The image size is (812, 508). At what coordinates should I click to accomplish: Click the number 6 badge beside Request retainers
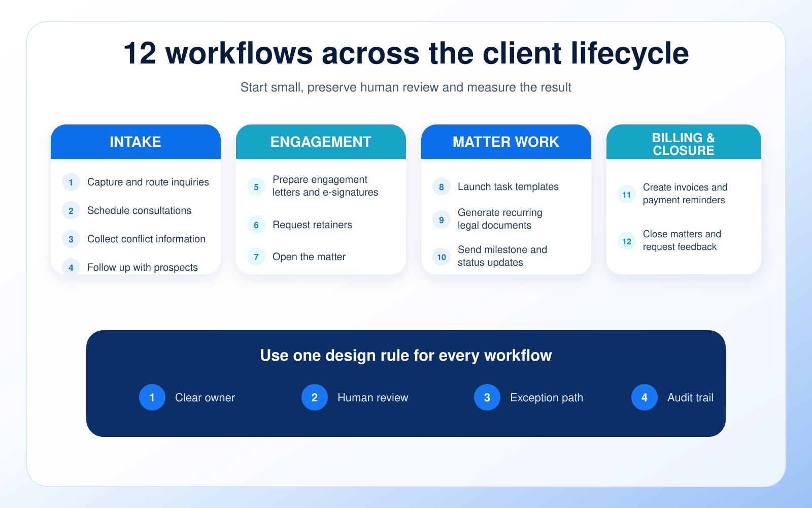[256, 225]
